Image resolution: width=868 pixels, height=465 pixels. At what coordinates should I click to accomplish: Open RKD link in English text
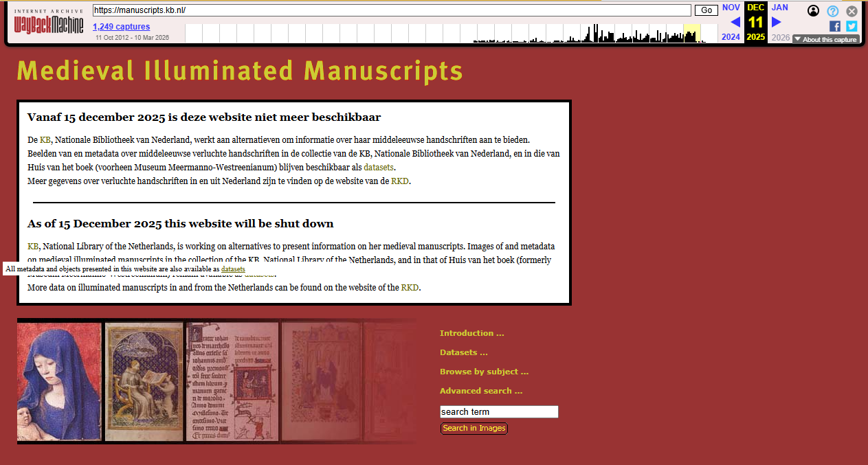[410, 288]
